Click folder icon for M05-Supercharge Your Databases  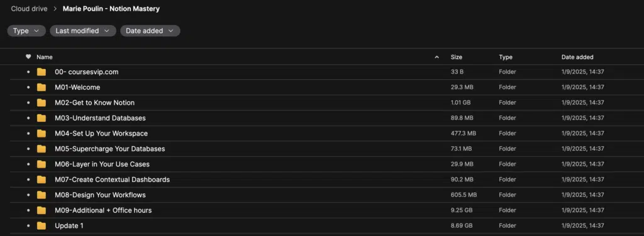tap(42, 149)
